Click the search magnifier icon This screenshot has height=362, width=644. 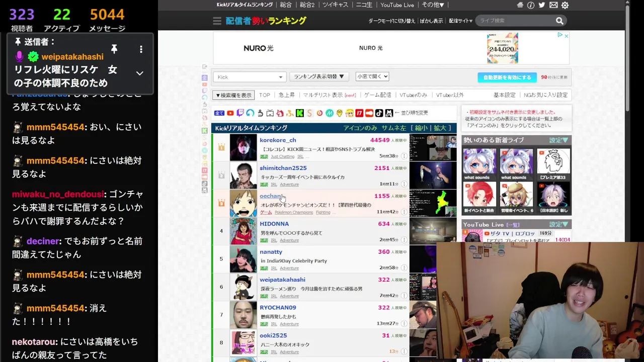(559, 21)
